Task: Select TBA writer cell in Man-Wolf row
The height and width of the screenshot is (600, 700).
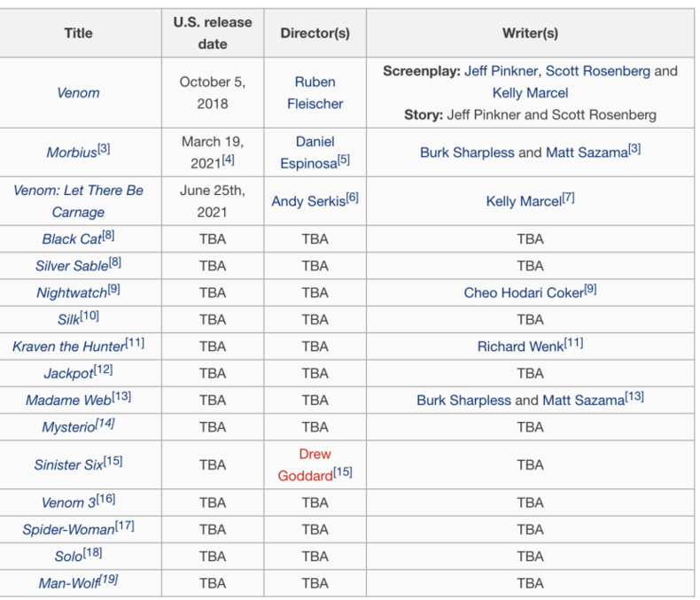Action: (531, 583)
